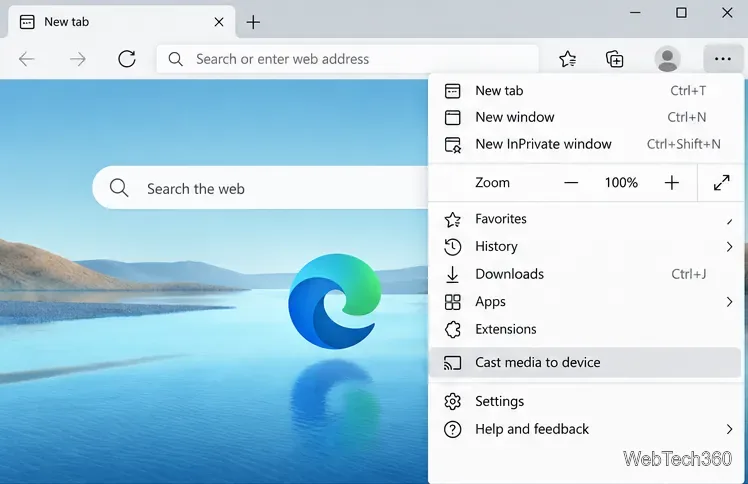Click the Forward navigation arrow
This screenshot has width=748, height=484.
[x=77, y=59]
